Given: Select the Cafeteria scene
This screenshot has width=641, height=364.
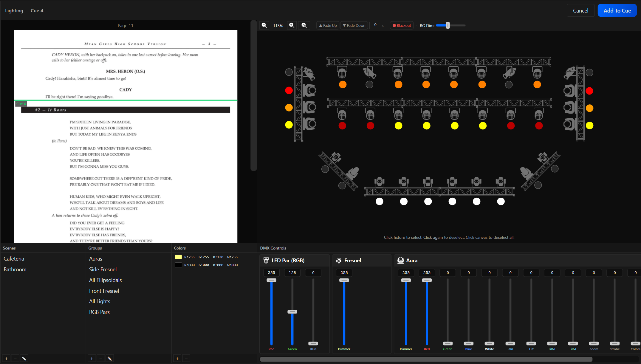Looking at the screenshot, I should pyautogui.click(x=14, y=259).
